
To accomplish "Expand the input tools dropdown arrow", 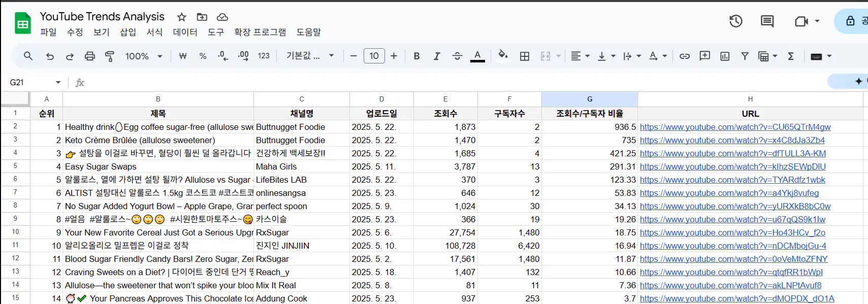I will [829, 56].
